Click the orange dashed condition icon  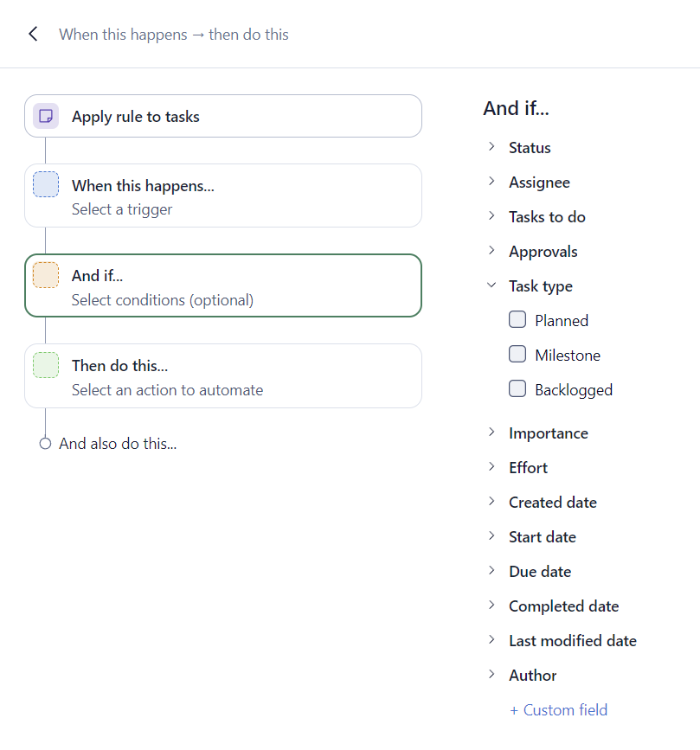tap(46, 275)
